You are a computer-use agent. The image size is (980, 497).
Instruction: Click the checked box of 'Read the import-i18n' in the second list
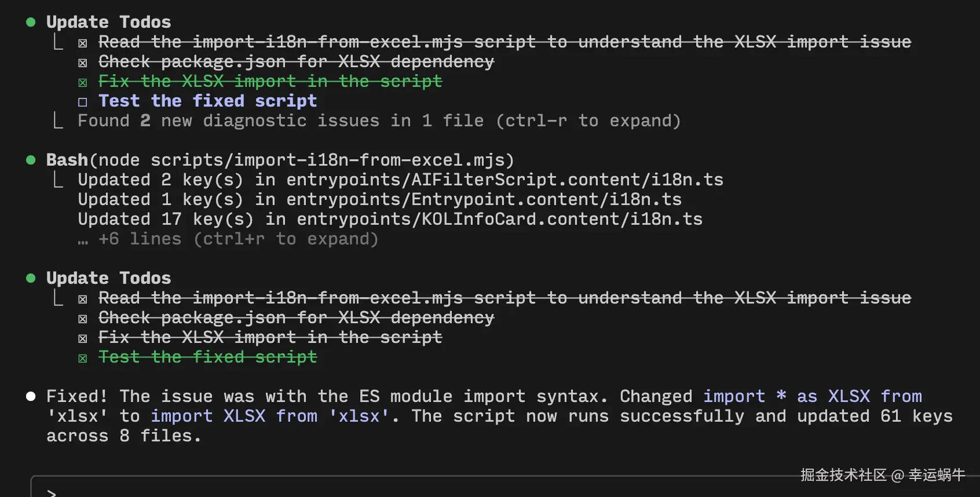click(x=83, y=299)
